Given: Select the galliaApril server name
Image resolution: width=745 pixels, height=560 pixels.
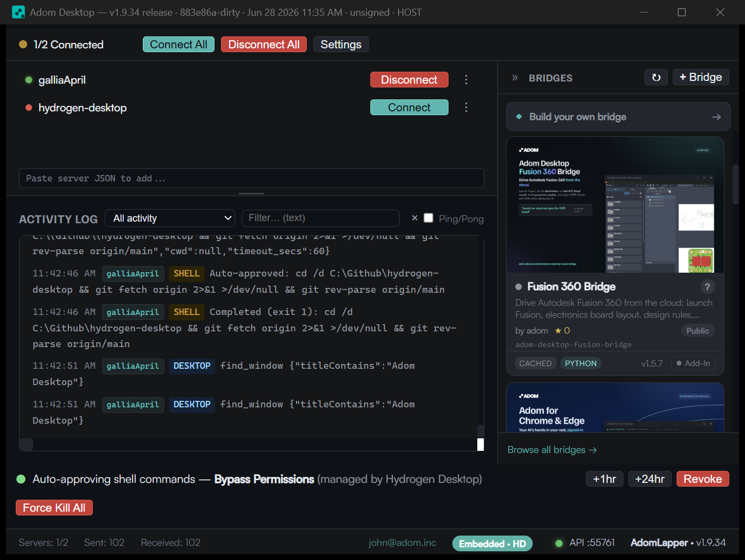Looking at the screenshot, I should (x=62, y=80).
